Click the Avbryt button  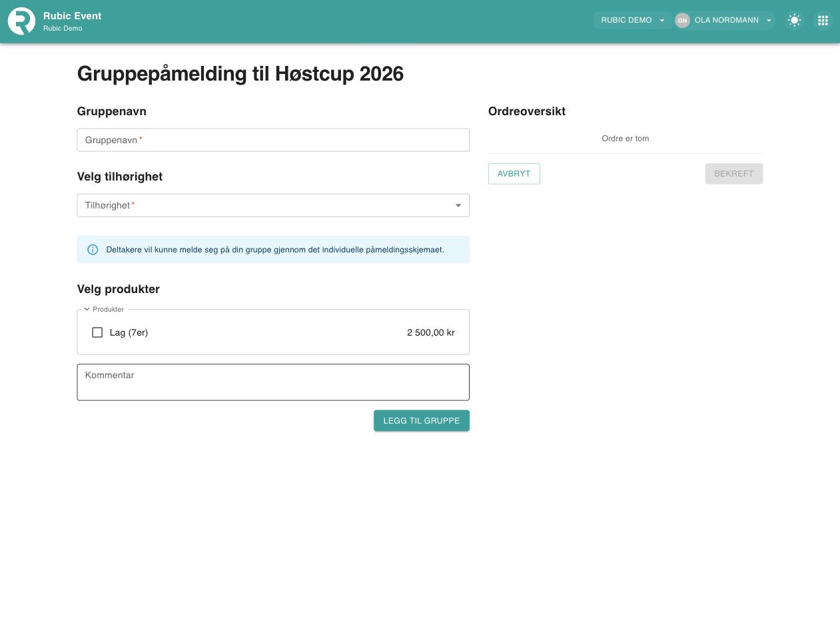514,174
